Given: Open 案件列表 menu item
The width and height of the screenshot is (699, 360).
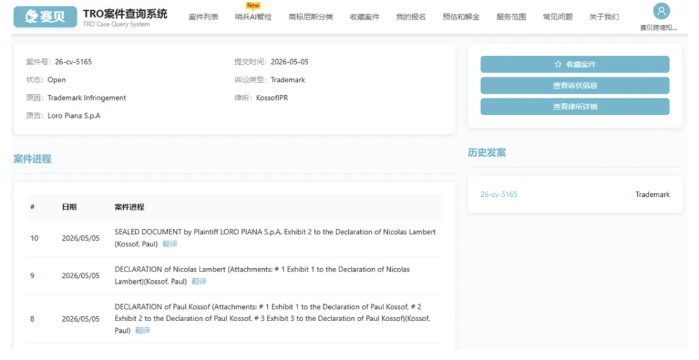Looking at the screenshot, I should point(203,17).
